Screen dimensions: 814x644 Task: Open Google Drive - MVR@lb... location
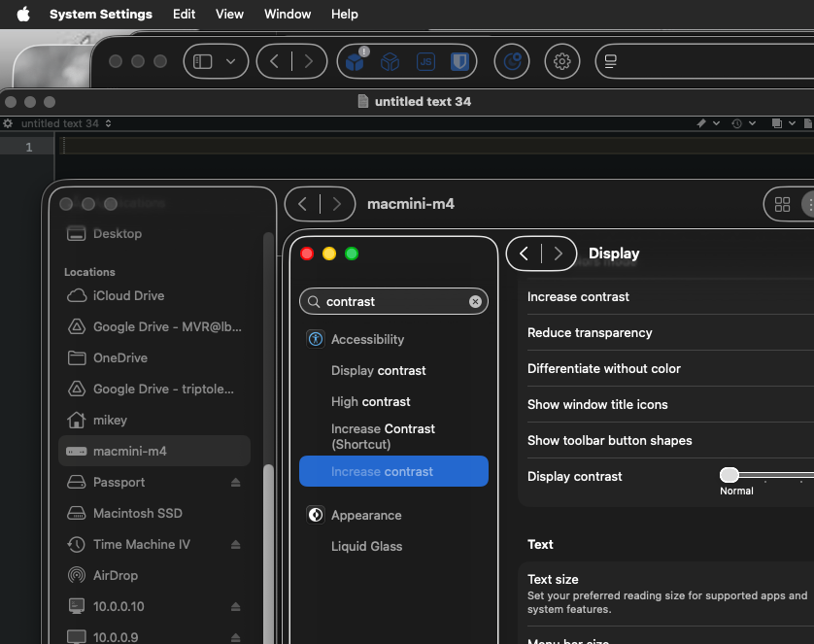[154, 327]
